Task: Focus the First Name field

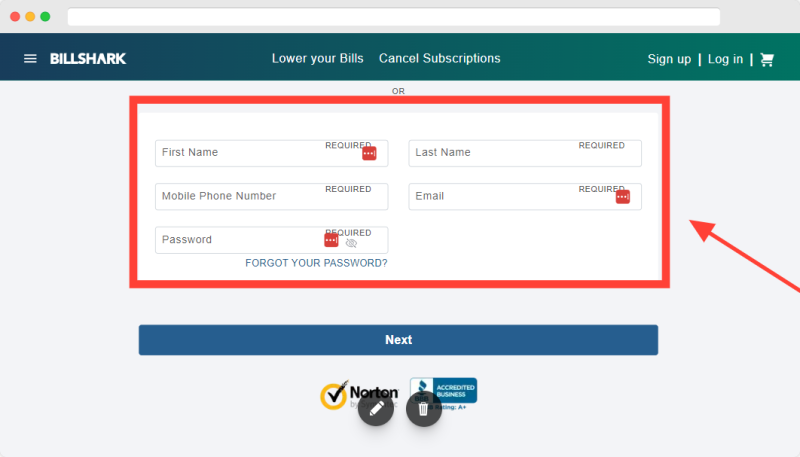Action: point(271,153)
